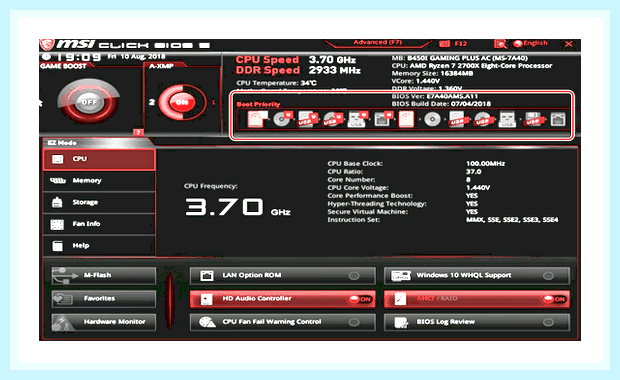Enable Windows 10 WHQL Support

(x=476, y=276)
